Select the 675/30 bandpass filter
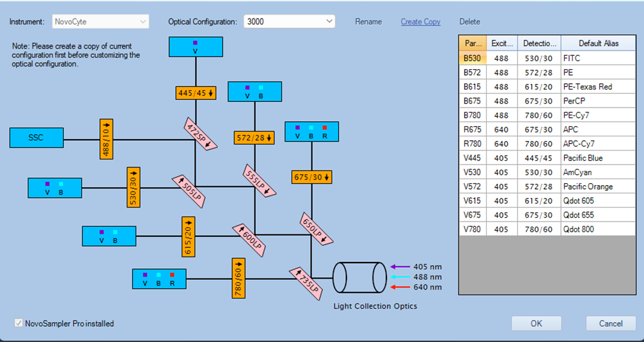Screen dimensions: 644x342 pyautogui.click(x=311, y=177)
